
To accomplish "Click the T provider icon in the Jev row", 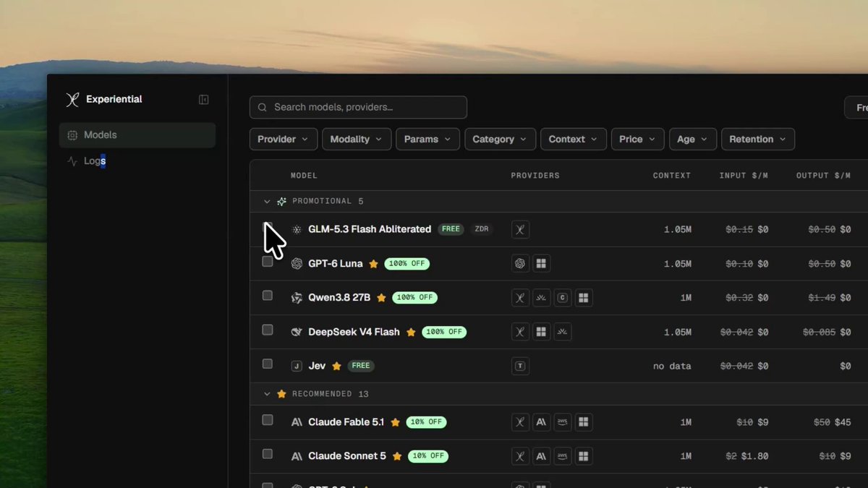I will tap(520, 366).
